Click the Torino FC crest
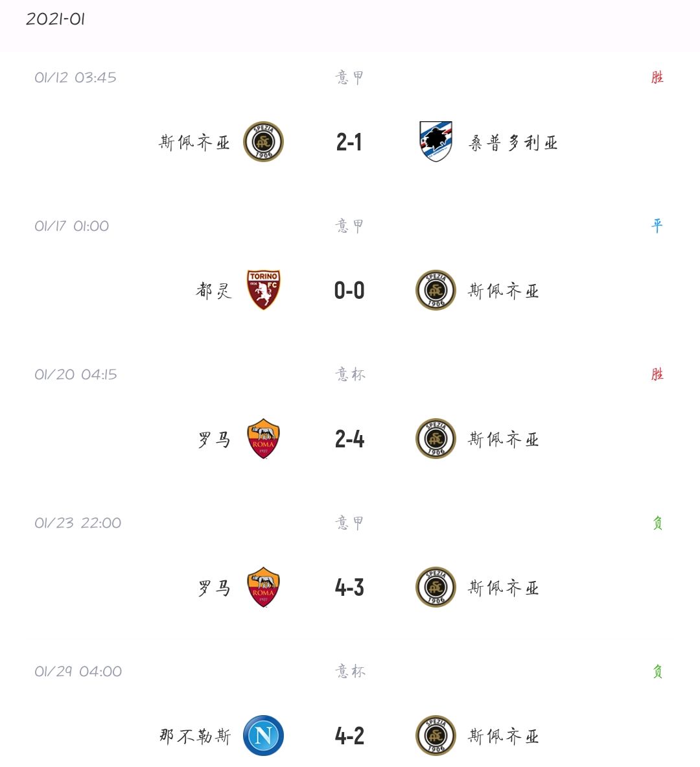700x767 pixels. [263, 290]
